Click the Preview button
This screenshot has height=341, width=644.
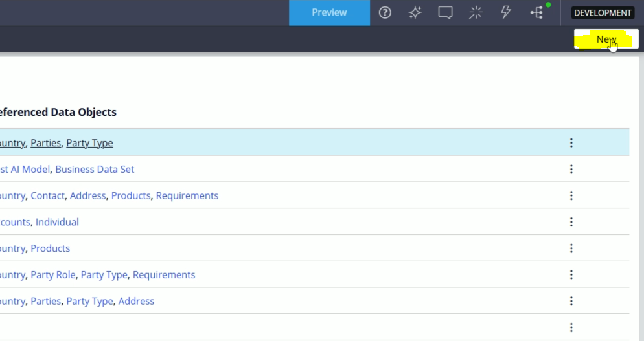pyautogui.click(x=329, y=12)
